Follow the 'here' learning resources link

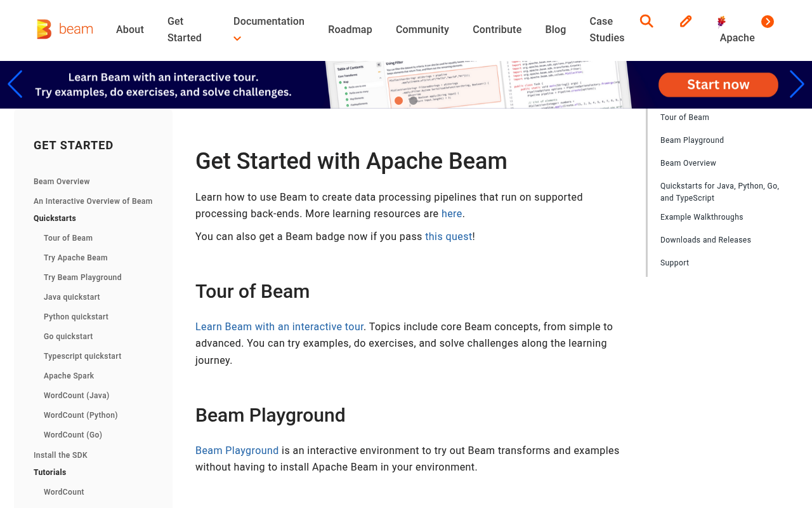pos(452,214)
